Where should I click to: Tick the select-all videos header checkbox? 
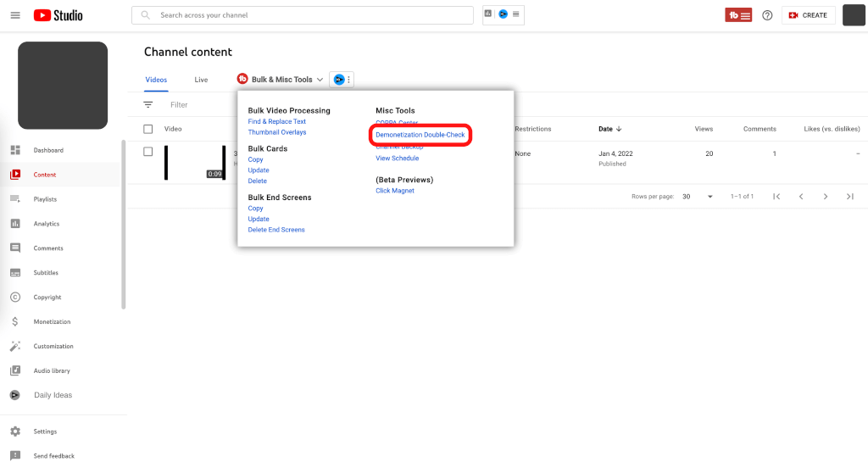(148, 129)
